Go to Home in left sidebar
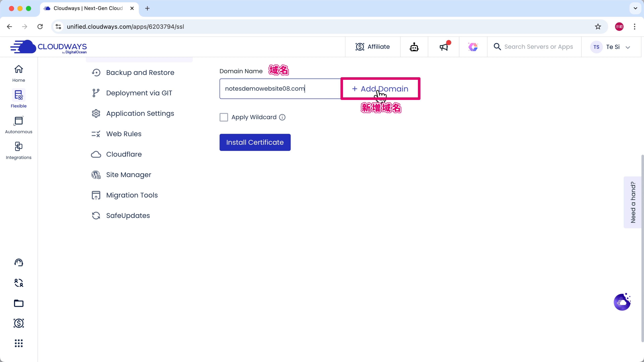The width and height of the screenshot is (644, 362). [x=18, y=73]
